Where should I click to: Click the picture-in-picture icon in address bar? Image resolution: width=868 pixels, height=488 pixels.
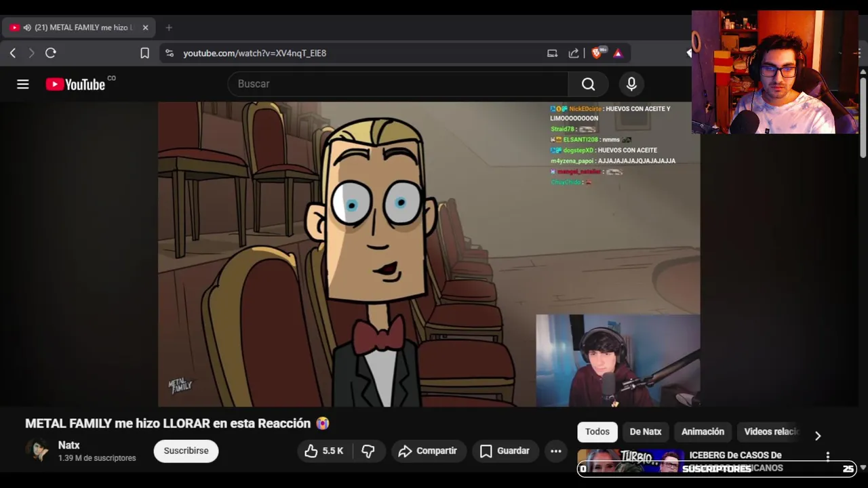click(x=552, y=53)
